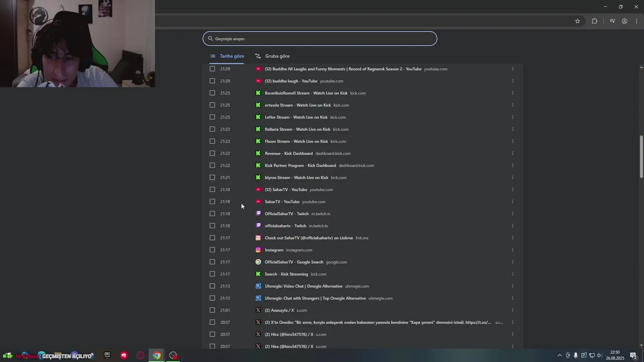Image resolution: width=644 pixels, height=362 pixels.
Task: Switch to the Tarihe göre tab
Action: 227,56
